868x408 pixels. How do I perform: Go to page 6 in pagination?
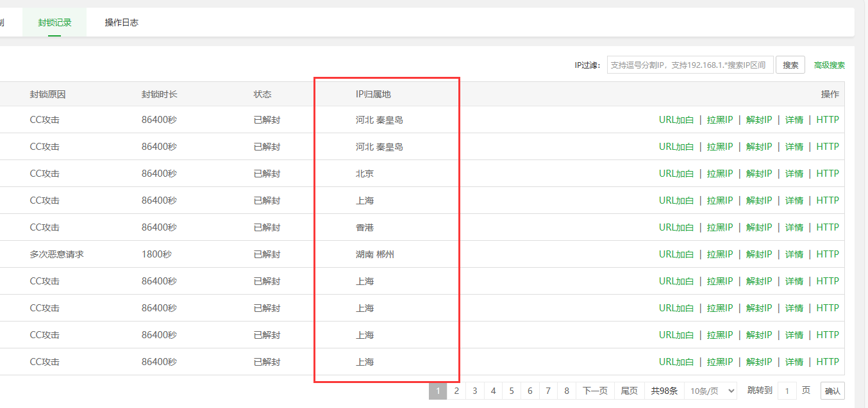(x=530, y=391)
